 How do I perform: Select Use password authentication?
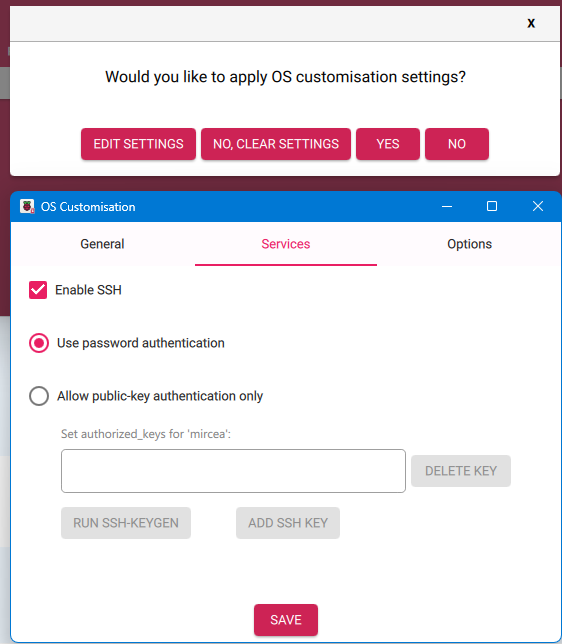click(39, 343)
